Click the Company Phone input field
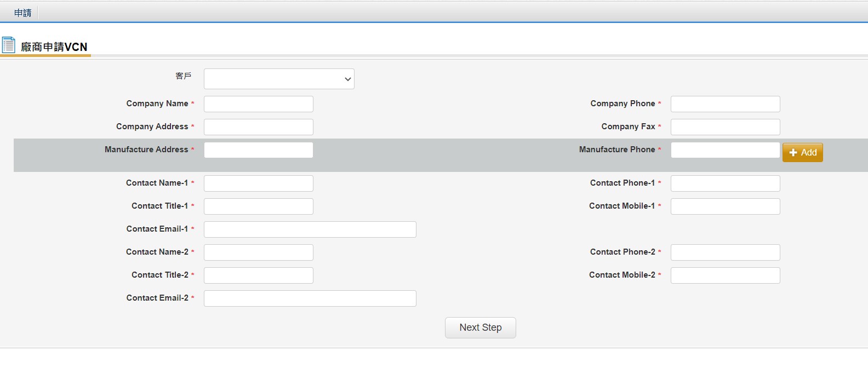The image size is (868, 368). point(725,104)
